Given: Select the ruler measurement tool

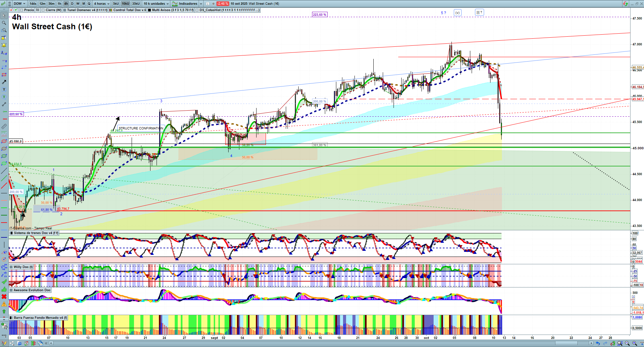Looking at the screenshot, I should pos(4,126).
